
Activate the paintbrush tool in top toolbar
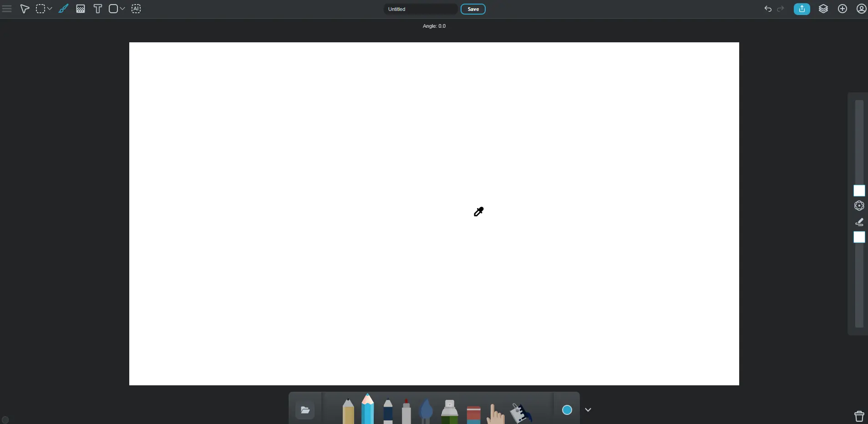click(63, 9)
